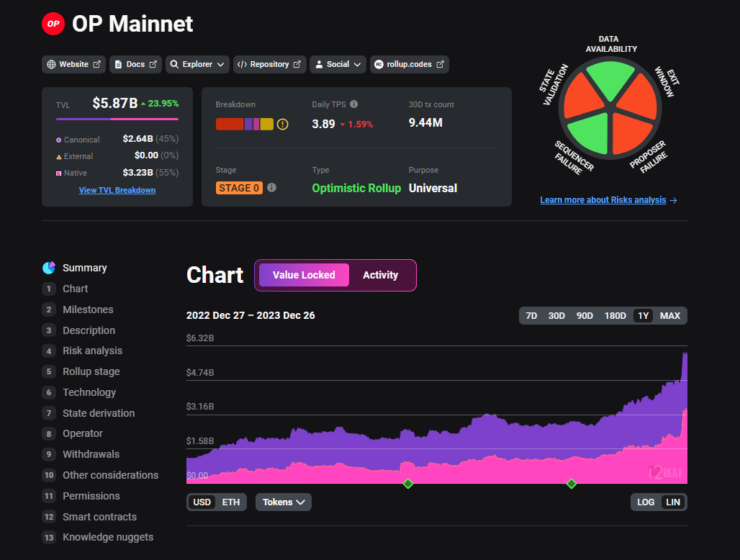Jump to Operator section

[x=83, y=433]
